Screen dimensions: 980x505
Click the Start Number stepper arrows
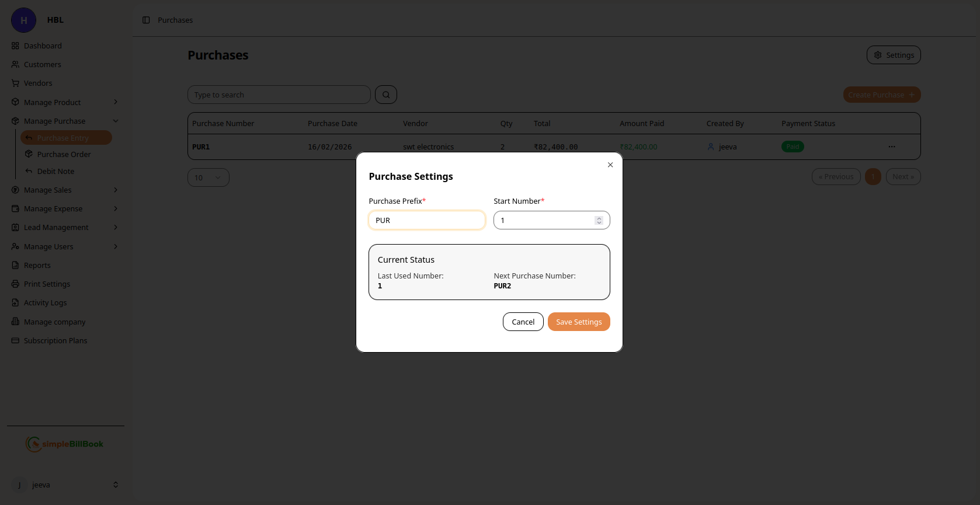click(599, 220)
